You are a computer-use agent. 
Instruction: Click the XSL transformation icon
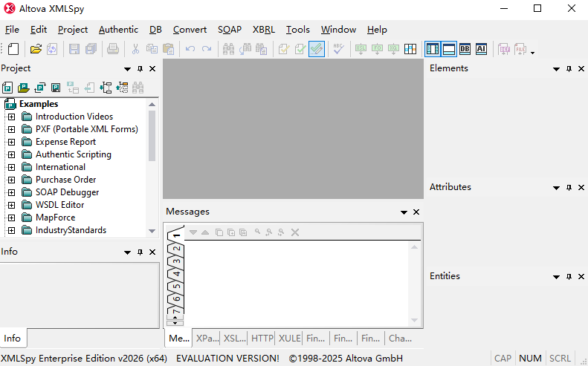pos(361,49)
